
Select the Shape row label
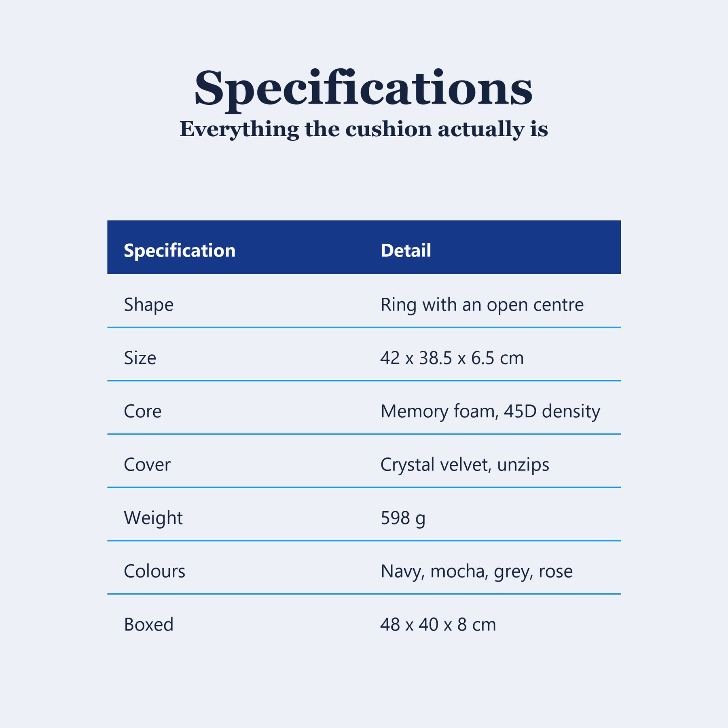148,305
